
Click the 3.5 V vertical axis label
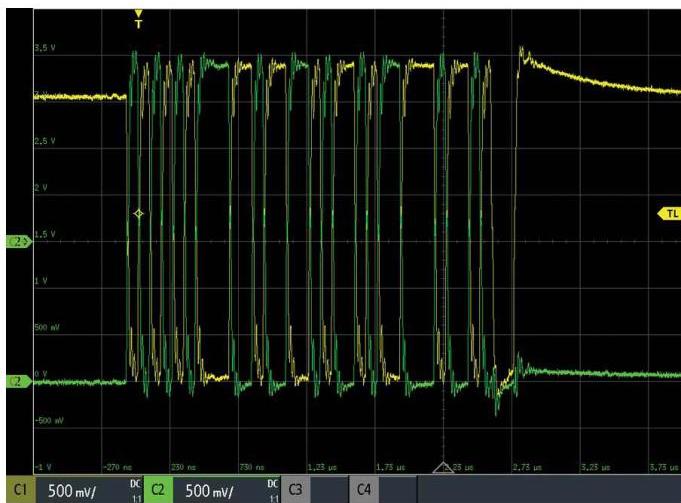pos(47,48)
